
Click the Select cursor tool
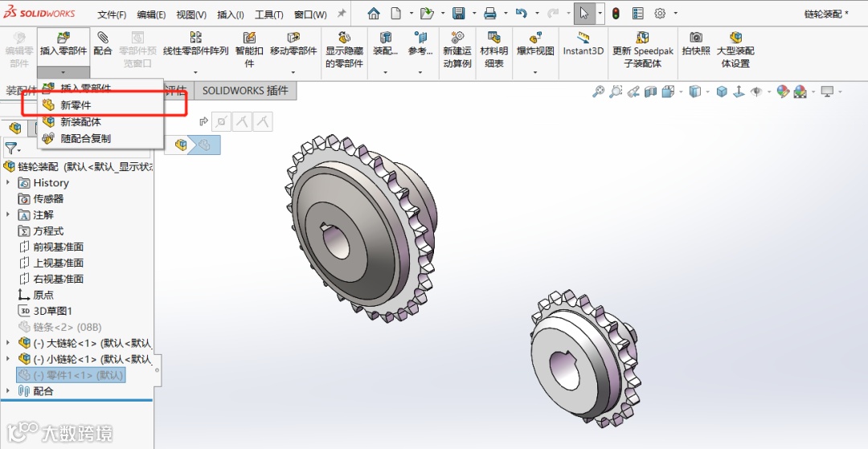click(x=584, y=14)
